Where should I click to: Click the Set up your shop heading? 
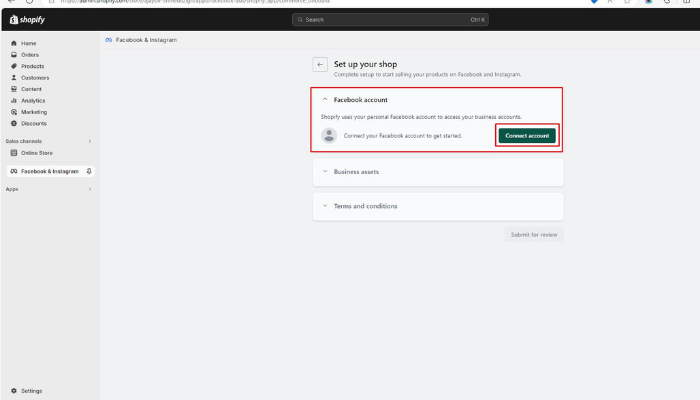(365, 64)
